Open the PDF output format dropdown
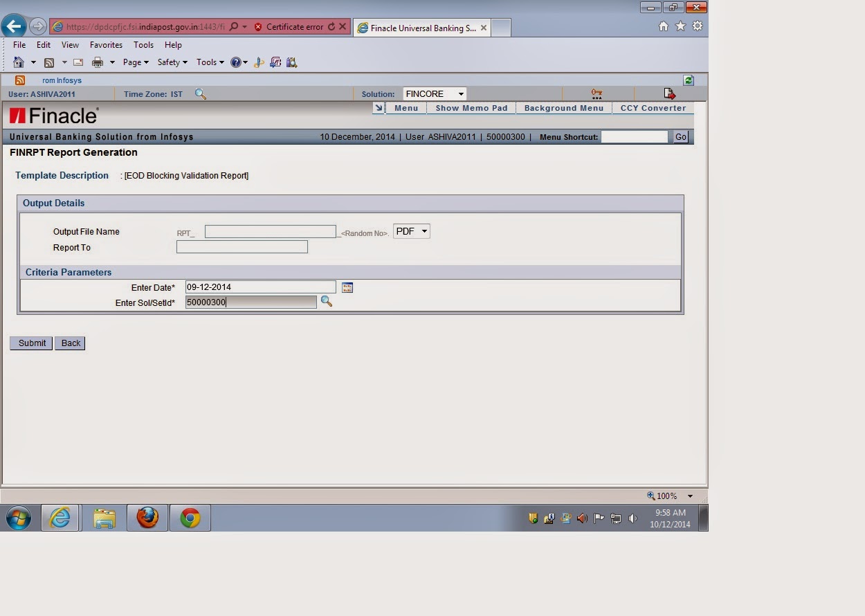Screen dimensions: 865x616 point(412,231)
